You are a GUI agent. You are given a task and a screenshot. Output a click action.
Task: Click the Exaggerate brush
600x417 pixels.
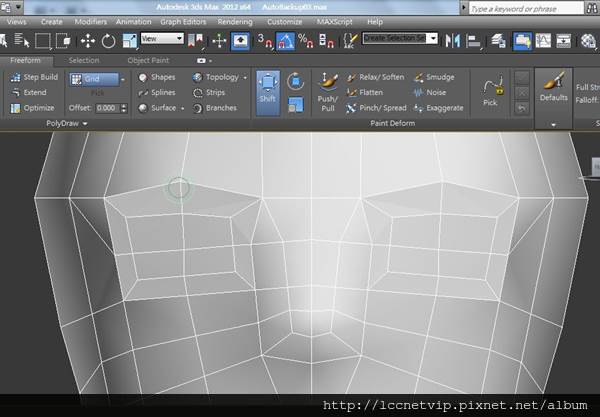[439, 108]
